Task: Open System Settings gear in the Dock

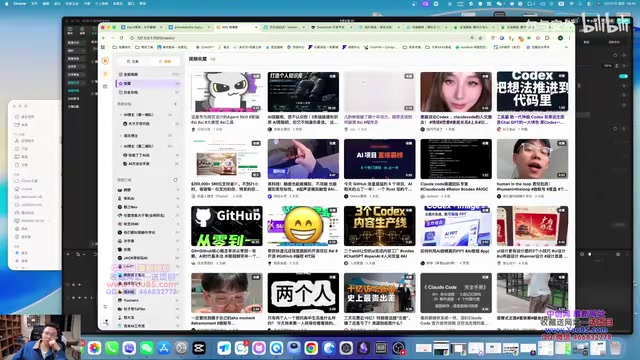Action: [181, 348]
